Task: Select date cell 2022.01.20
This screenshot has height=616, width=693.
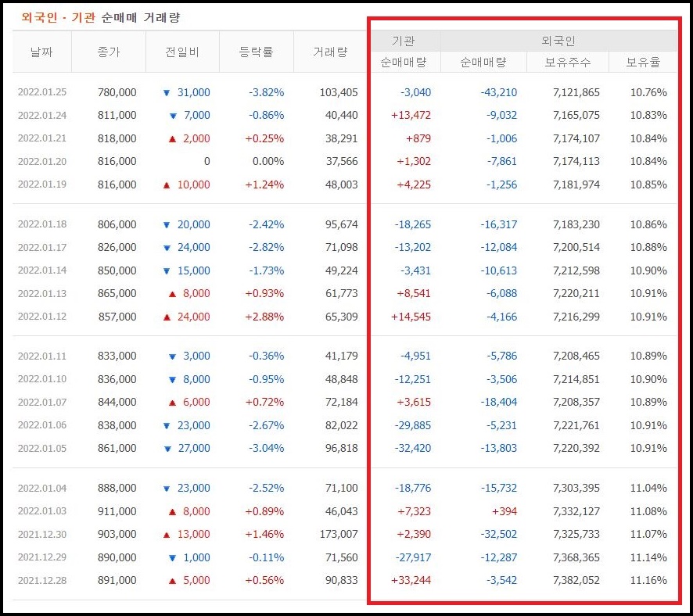Action: point(42,161)
